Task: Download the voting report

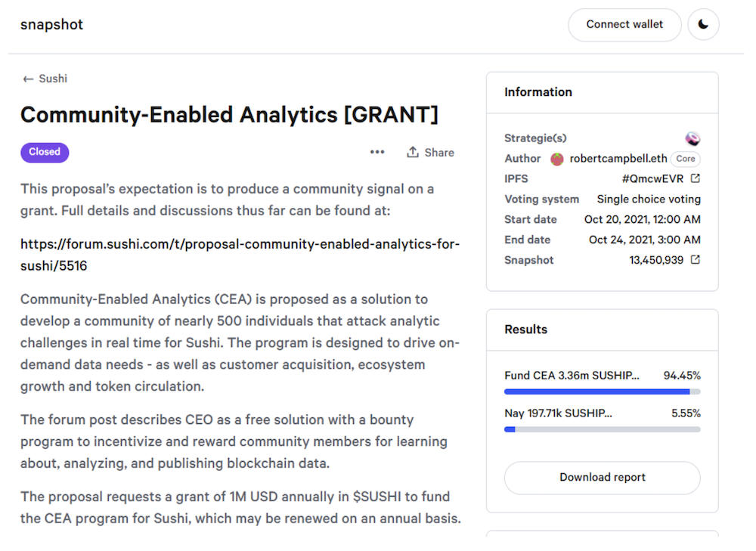Action: [603, 477]
